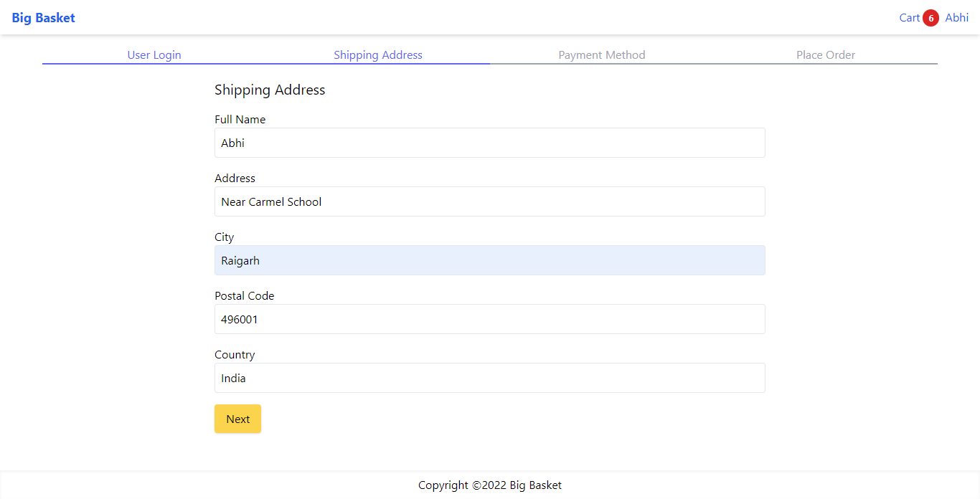The image size is (980, 499).
Task: Click the yellow Next button
Action: tap(237, 419)
